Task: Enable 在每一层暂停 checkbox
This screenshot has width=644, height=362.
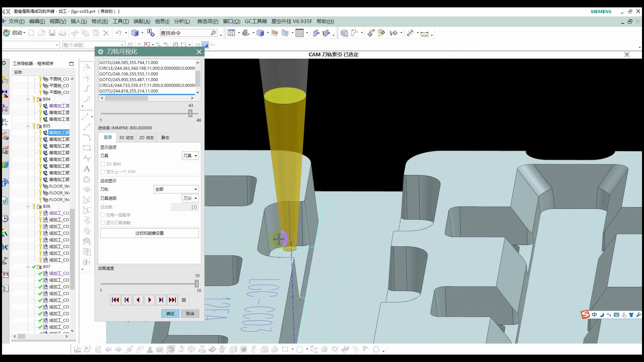Action: [103, 215]
